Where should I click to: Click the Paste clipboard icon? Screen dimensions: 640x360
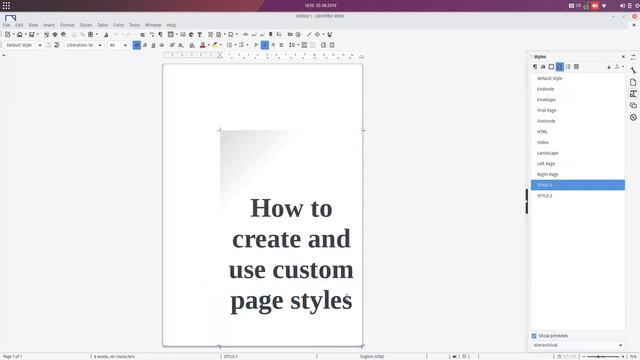[x=90, y=35]
